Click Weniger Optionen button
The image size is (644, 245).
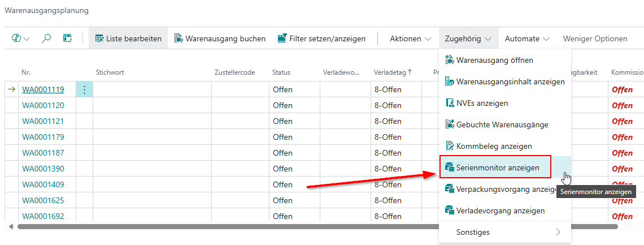point(595,38)
